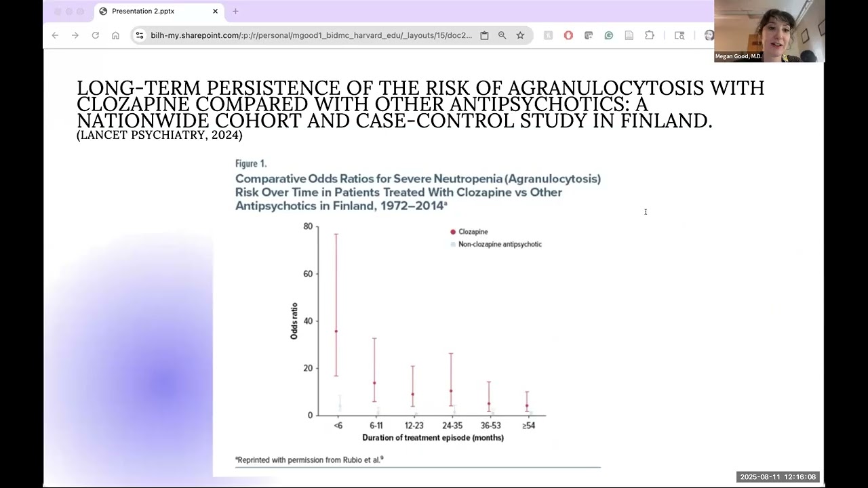Image resolution: width=868 pixels, height=488 pixels.
Task: Reload the SharePoint page
Action: point(96,35)
